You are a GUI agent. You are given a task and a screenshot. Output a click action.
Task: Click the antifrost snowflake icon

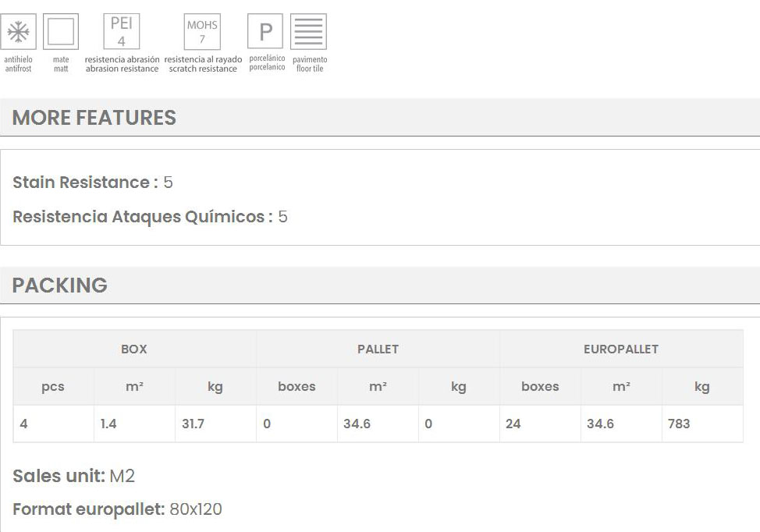[x=19, y=33]
